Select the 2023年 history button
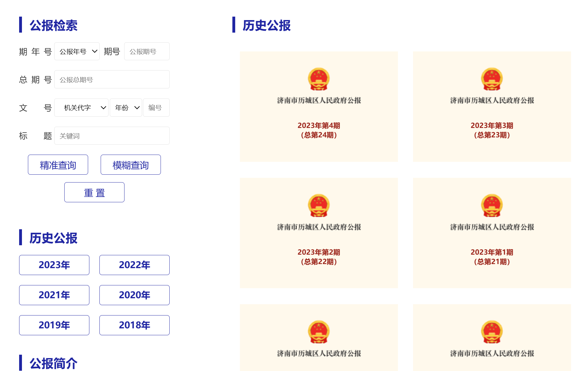 pyautogui.click(x=54, y=265)
